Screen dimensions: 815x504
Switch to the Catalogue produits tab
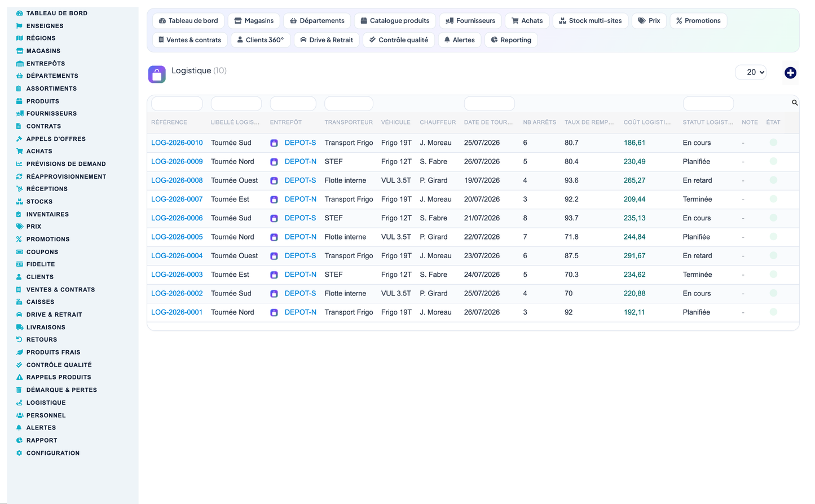395,21
